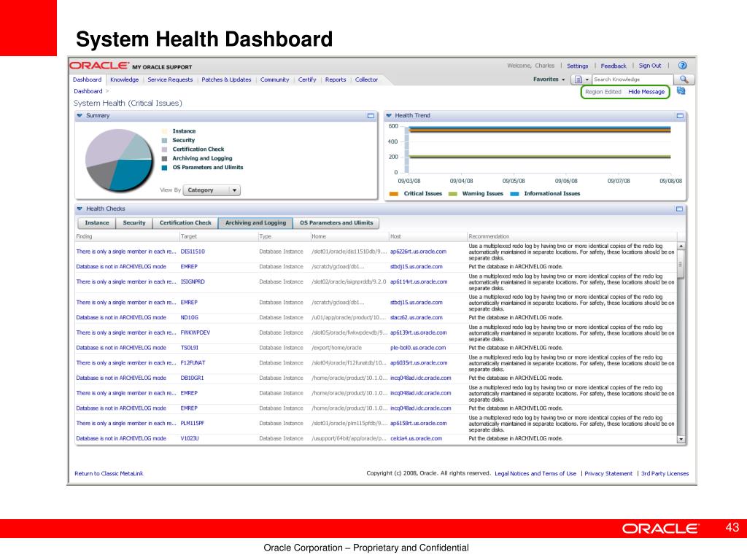Collapse the Summary region
The height and width of the screenshot is (560, 747).
80,116
